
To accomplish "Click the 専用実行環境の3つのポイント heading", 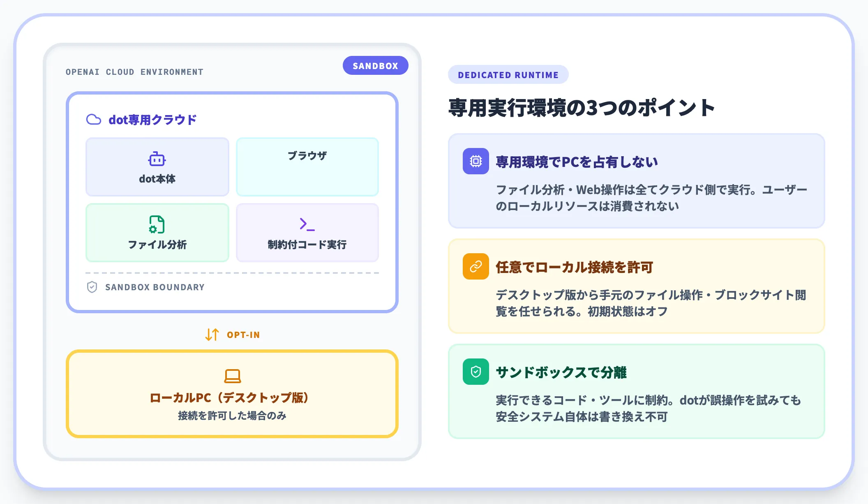I will point(582,108).
